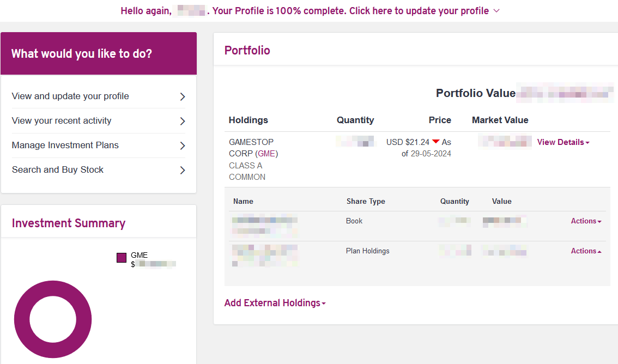Viewport: 618px width, 364px height.
Task: Expand Add External Holdings
Action: coord(275,303)
